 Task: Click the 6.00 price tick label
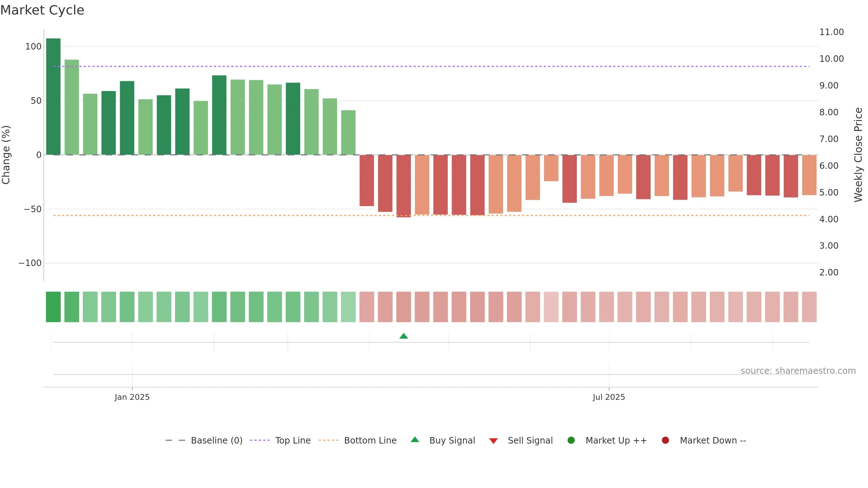(x=829, y=166)
